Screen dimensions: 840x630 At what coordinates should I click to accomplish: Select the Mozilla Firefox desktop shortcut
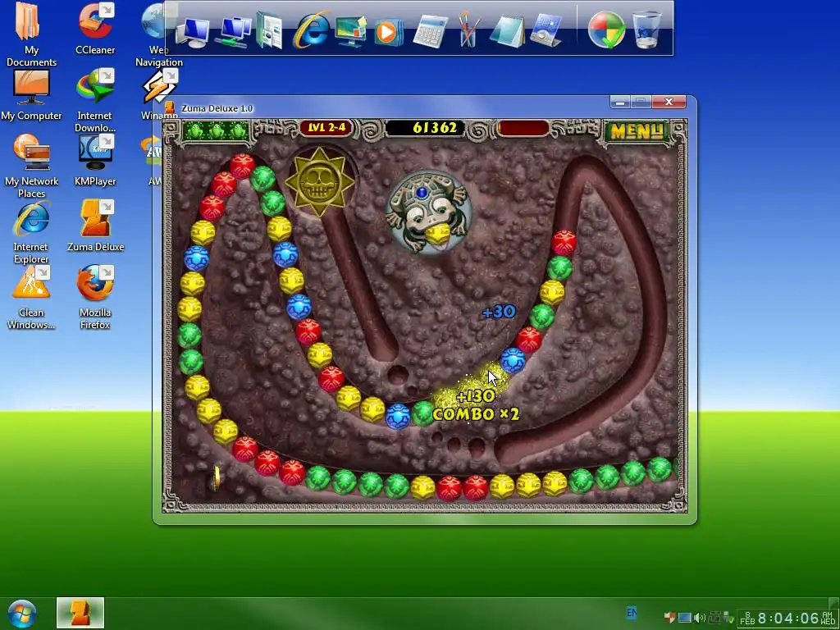[95, 297]
